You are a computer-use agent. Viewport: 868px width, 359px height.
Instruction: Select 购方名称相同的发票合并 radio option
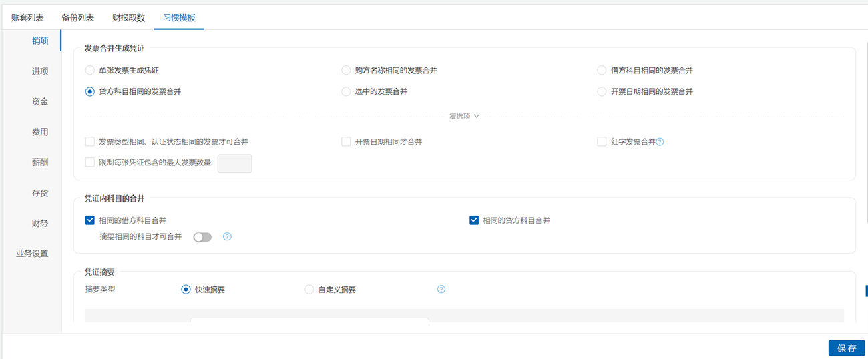click(x=346, y=70)
